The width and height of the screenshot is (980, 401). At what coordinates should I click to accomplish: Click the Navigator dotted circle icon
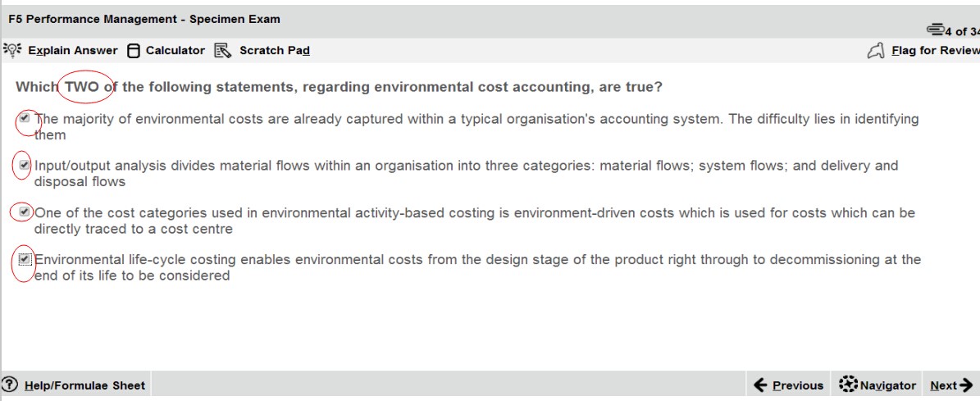[x=848, y=385]
